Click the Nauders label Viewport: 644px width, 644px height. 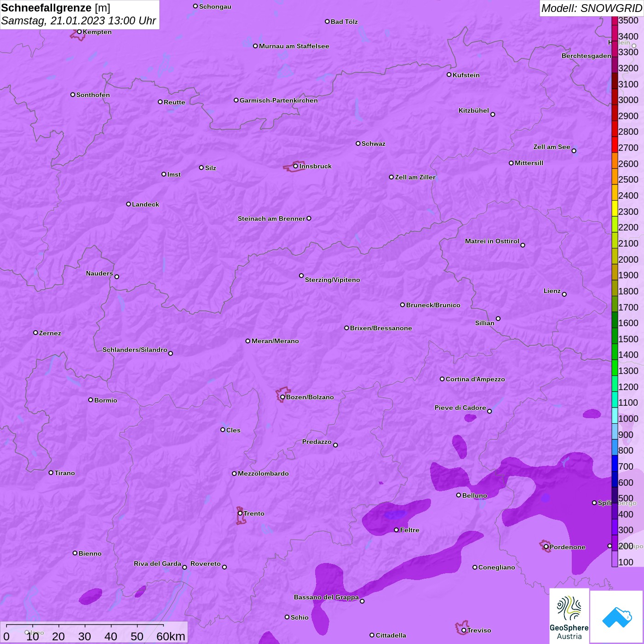tap(99, 273)
